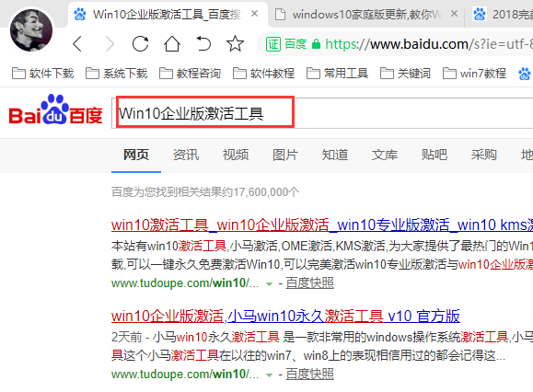
Task: Switch to 视频 results
Action: (x=236, y=155)
